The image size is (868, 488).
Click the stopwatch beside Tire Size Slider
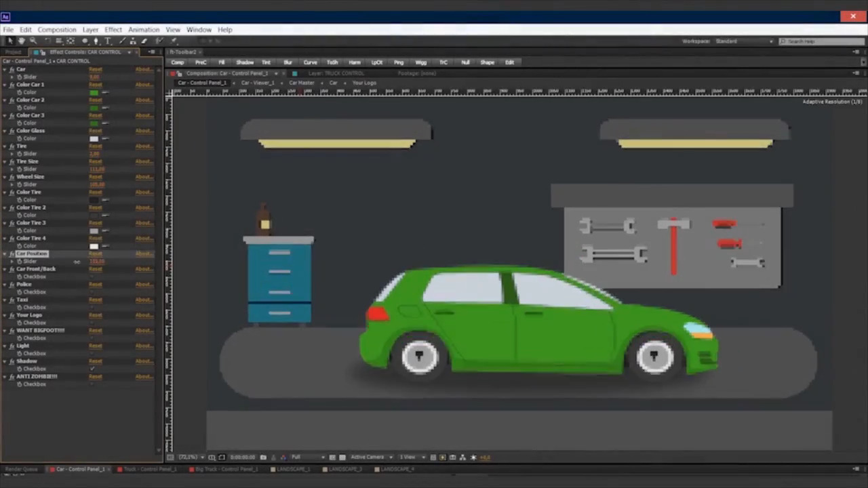(x=20, y=169)
